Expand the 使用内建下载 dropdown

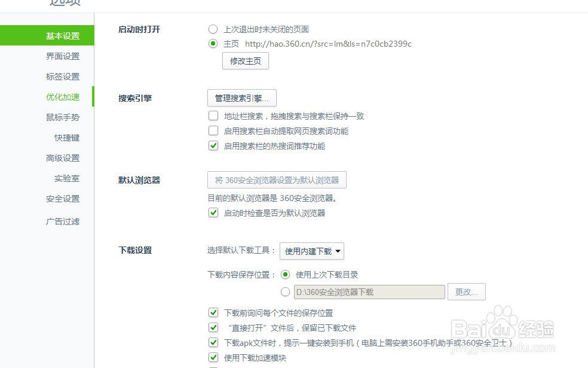click(312, 251)
